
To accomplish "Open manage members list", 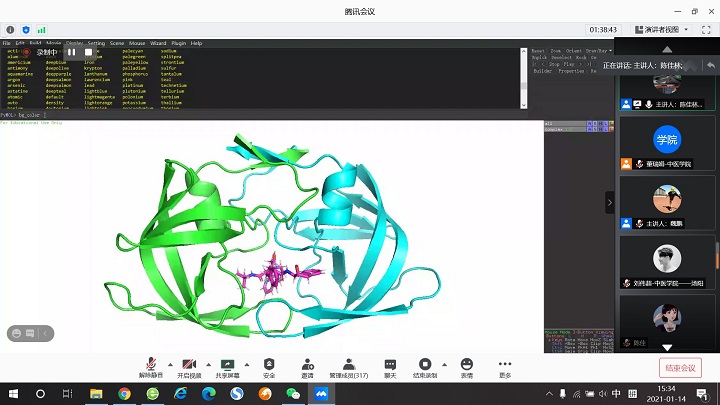I will (349, 364).
